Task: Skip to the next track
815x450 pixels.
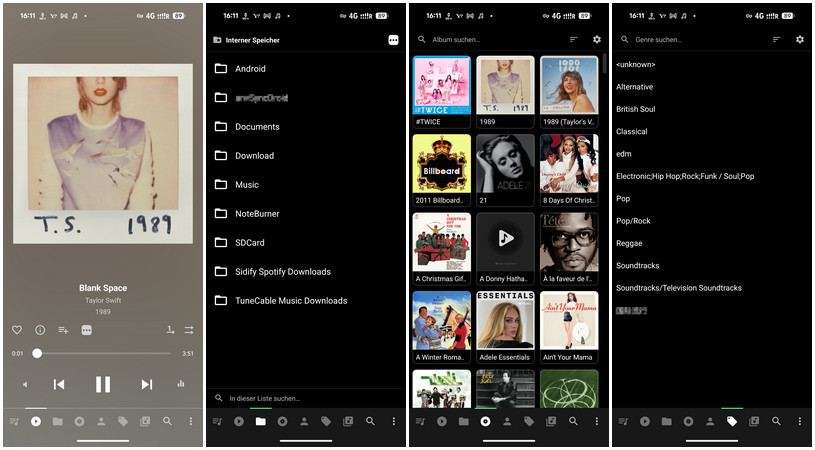Action: (x=147, y=385)
